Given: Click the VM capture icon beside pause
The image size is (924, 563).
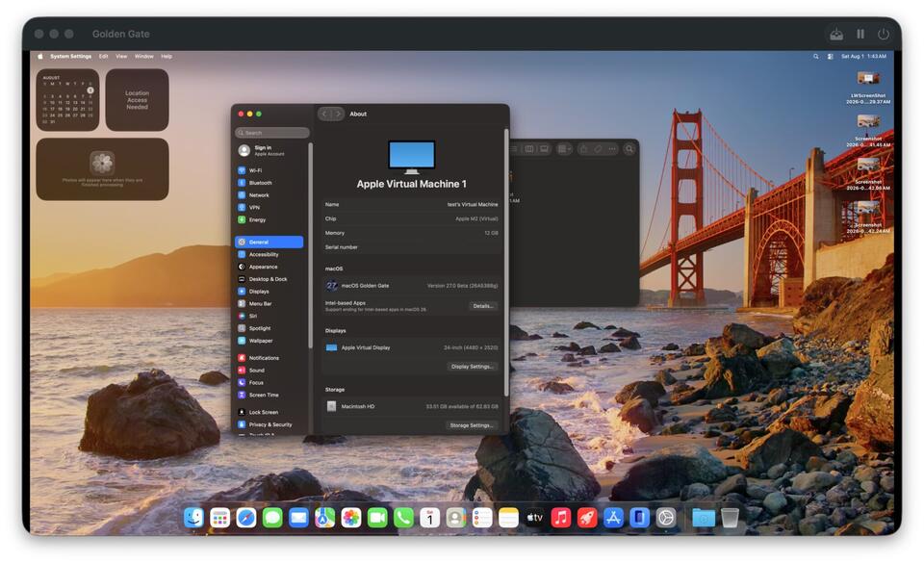Looking at the screenshot, I should point(836,34).
